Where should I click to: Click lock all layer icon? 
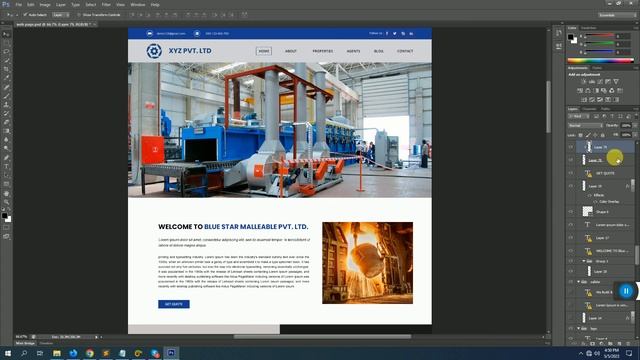(602, 135)
